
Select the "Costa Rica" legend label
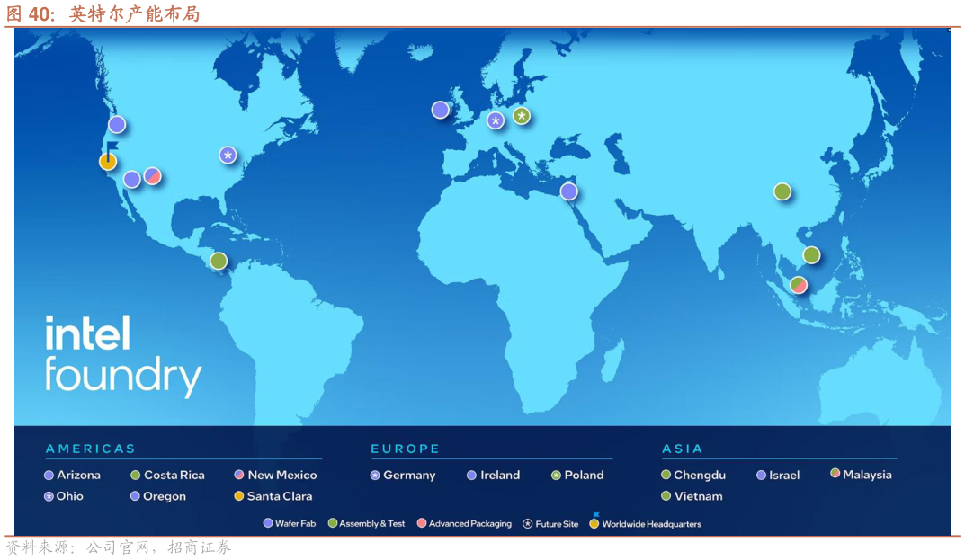point(174,476)
